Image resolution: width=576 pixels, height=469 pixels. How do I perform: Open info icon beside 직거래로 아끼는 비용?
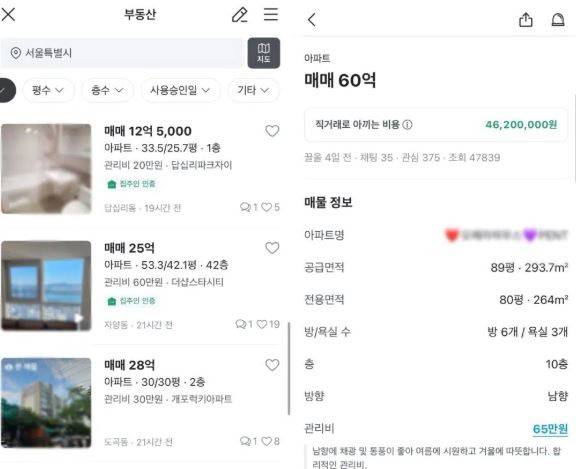tap(407, 125)
